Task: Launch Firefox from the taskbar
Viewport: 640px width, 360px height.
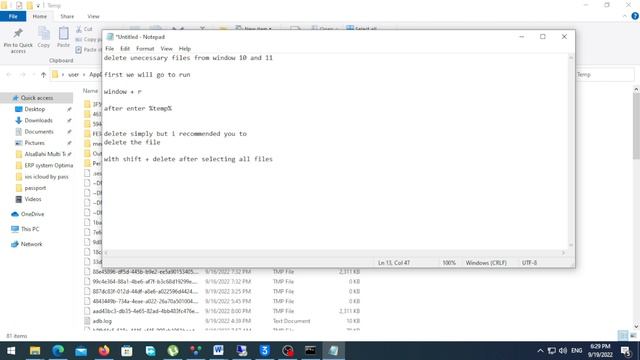Action: pyautogui.click(x=104, y=351)
